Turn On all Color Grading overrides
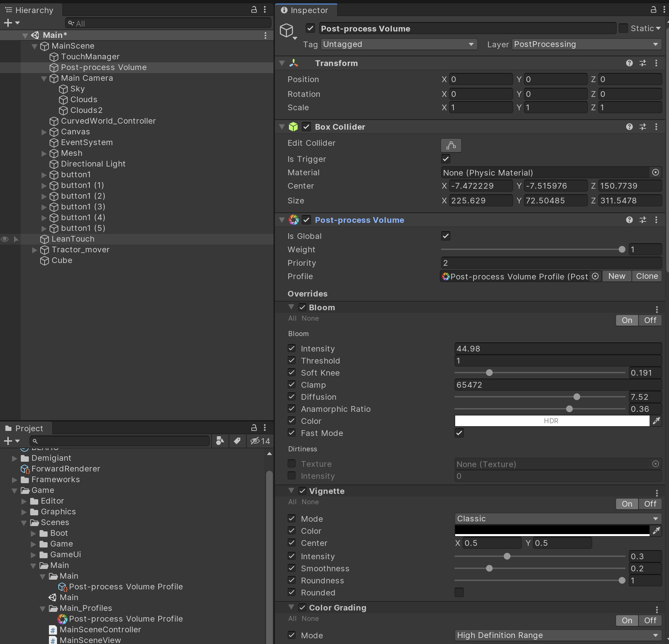This screenshot has height=644, width=669. 627,621
